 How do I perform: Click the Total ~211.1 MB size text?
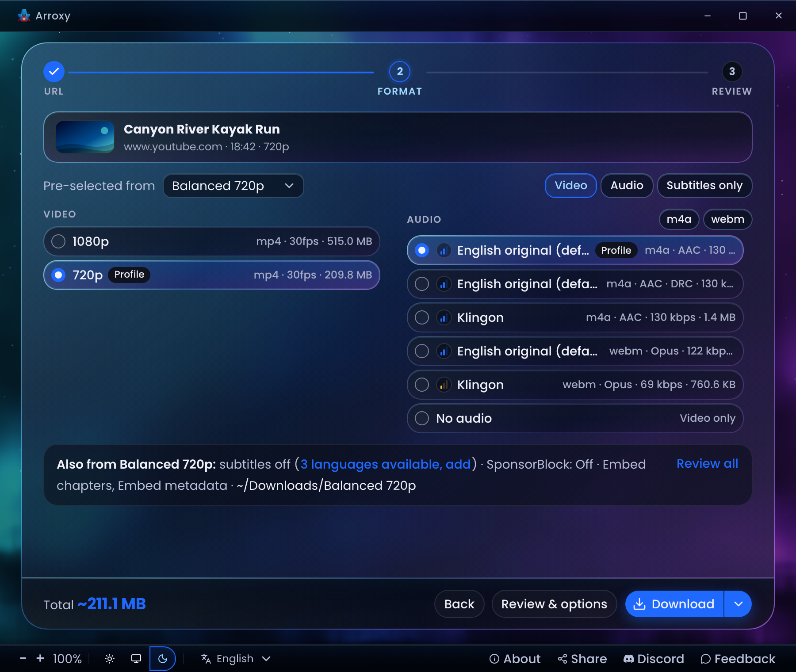[95, 604]
